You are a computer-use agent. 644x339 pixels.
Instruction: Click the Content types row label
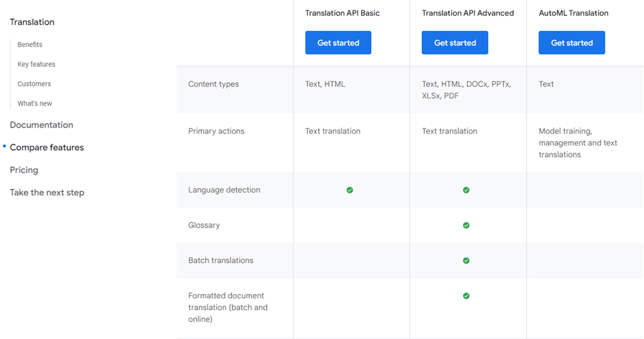coord(214,84)
